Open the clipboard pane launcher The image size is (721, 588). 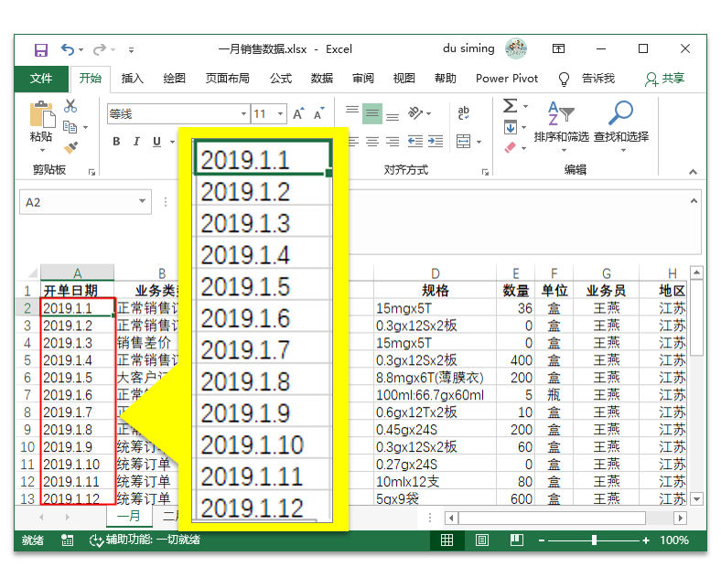[92, 172]
